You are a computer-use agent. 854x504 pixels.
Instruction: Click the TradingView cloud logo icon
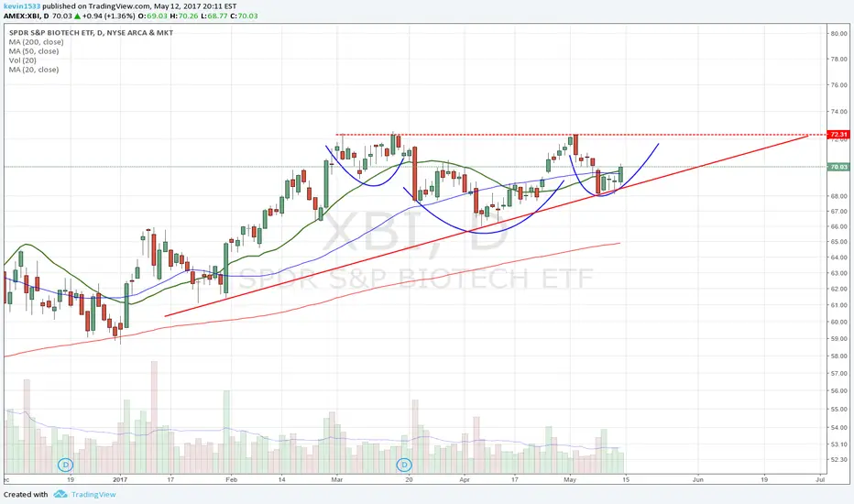(x=60, y=494)
